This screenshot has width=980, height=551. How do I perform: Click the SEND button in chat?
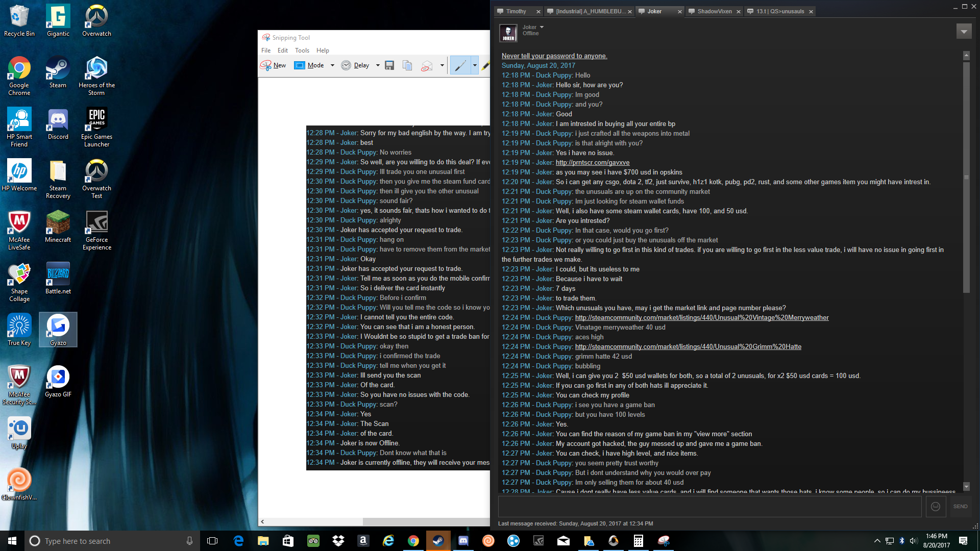960,506
